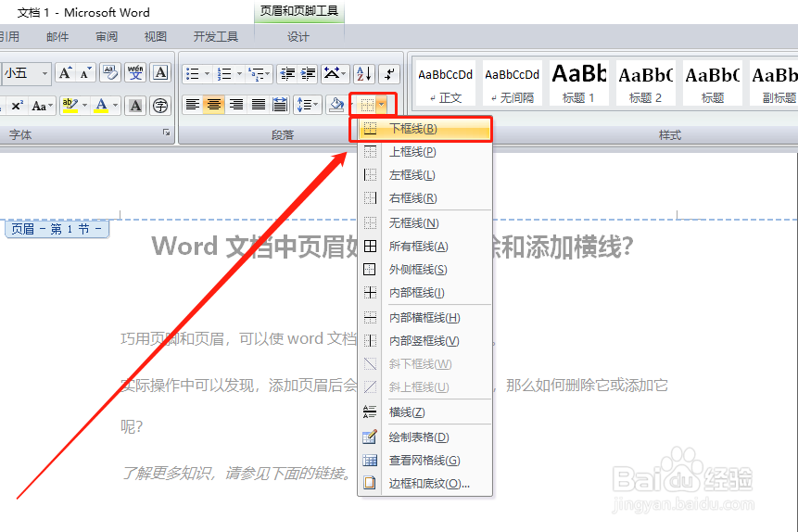Apply distributed alignment
The width and height of the screenshot is (798, 532).
click(280, 106)
